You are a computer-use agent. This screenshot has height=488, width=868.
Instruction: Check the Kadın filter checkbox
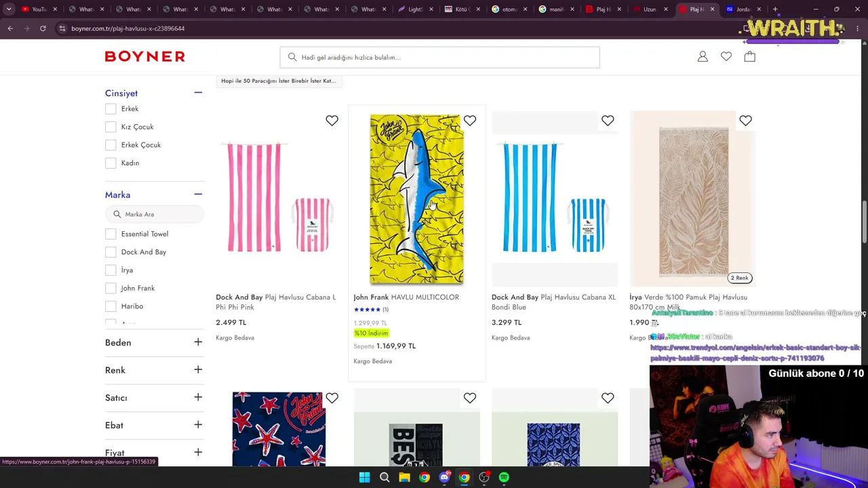111,163
